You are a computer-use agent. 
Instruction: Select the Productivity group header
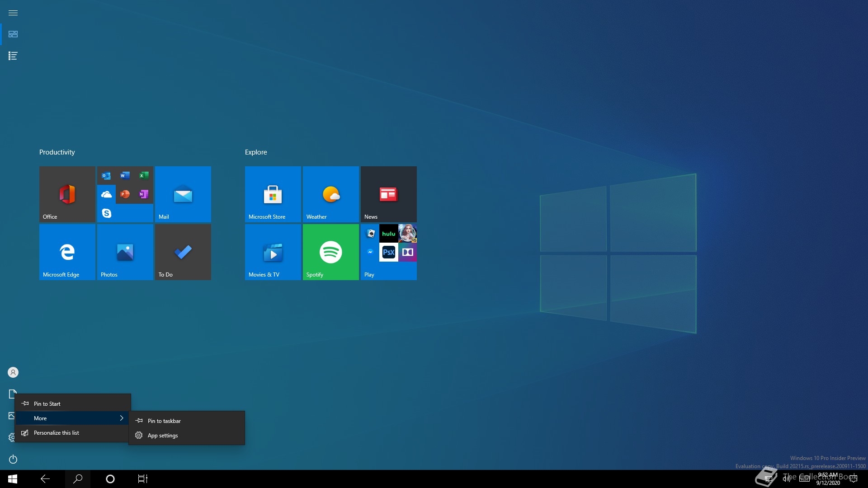click(x=57, y=152)
